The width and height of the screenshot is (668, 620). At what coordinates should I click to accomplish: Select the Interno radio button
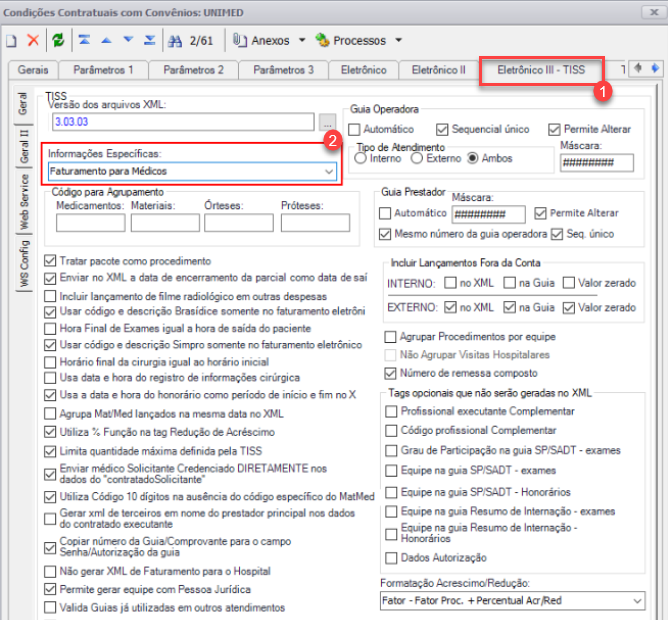[360, 159]
